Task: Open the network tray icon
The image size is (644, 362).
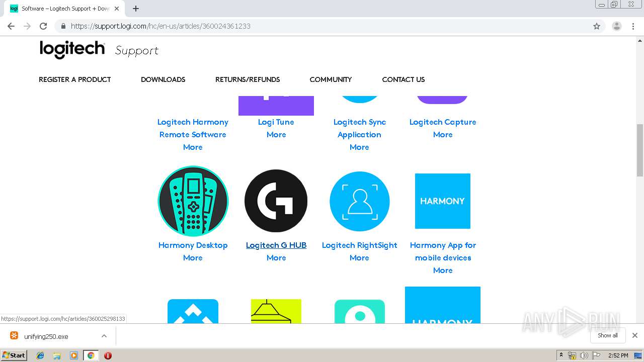Action: [572, 355]
